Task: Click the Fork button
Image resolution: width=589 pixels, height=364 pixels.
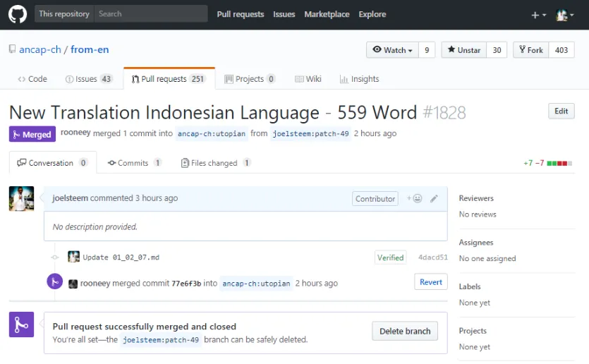Action: pos(531,50)
